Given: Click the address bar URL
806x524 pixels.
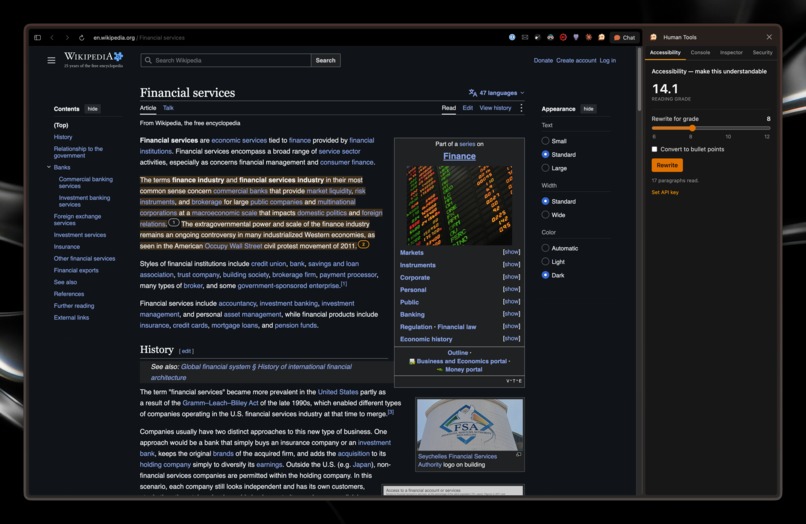Looking at the screenshot, I should [139, 38].
